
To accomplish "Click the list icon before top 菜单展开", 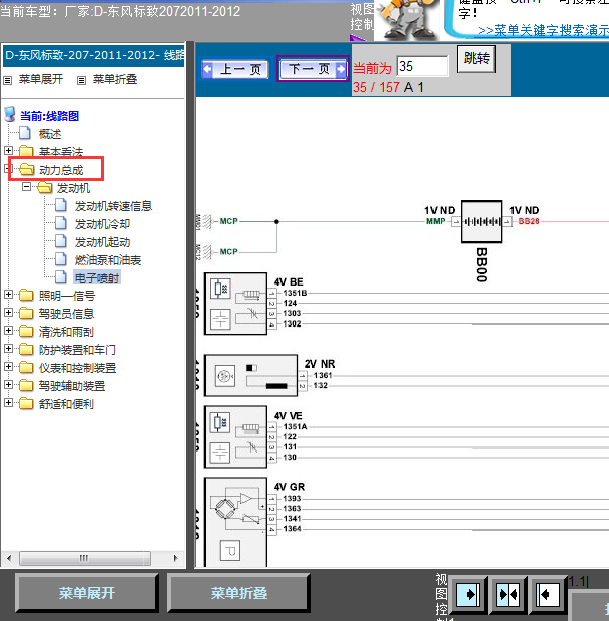I will [x=8, y=81].
